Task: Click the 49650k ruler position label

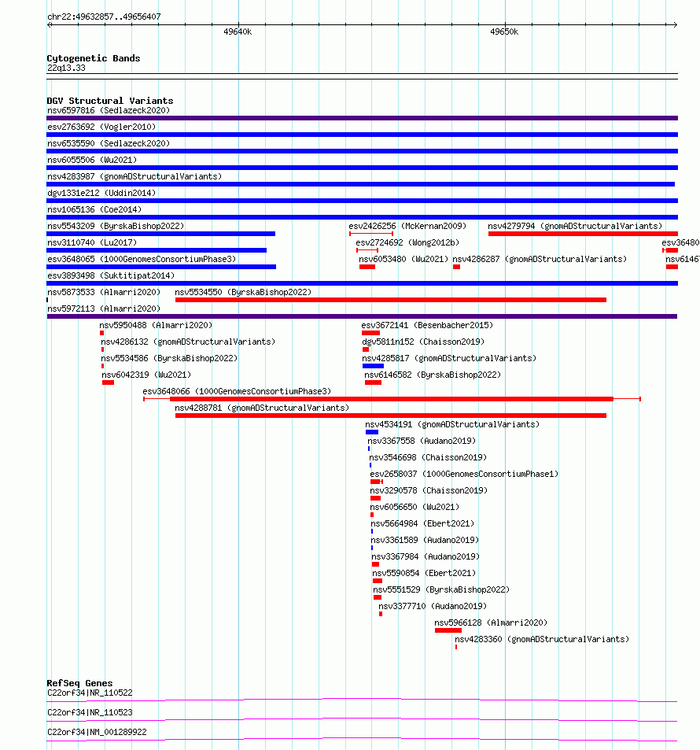Action: click(x=504, y=32)
